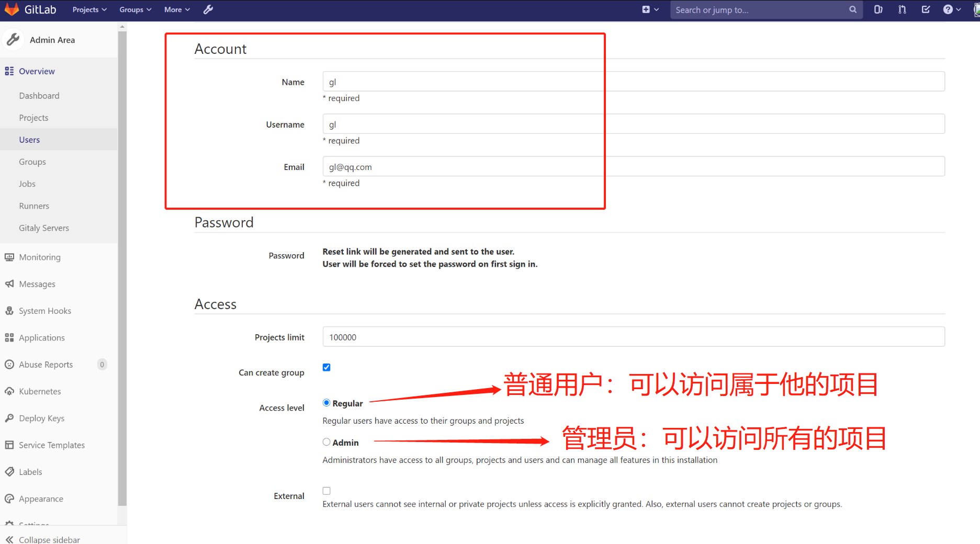Open Jobs in sidebar
980x544 pixels.
(27, 184)
